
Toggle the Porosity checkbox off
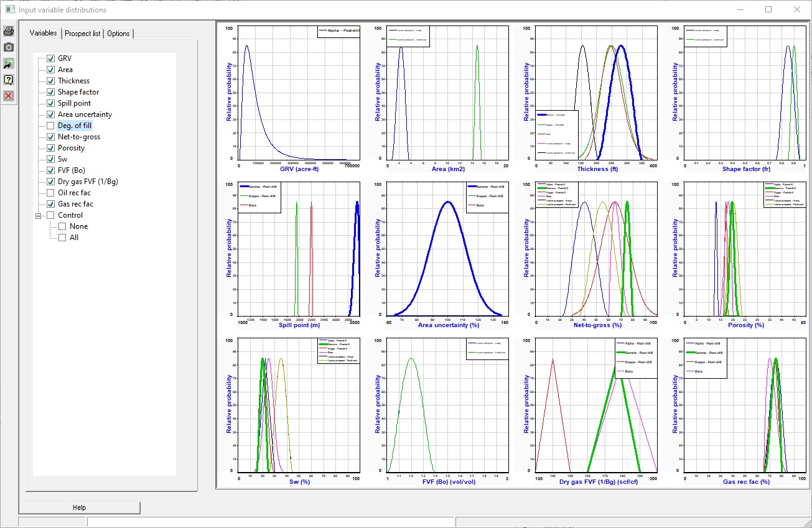(51, 148)
